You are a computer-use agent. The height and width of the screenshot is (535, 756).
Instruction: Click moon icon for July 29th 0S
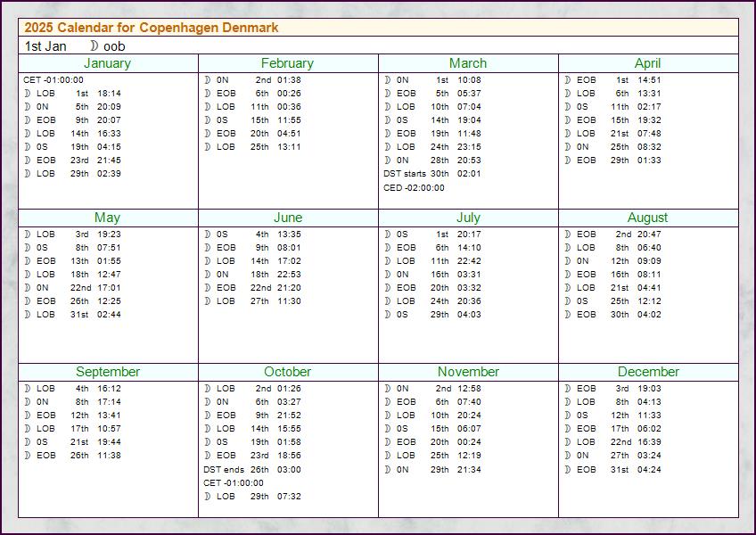pos(388,314)
